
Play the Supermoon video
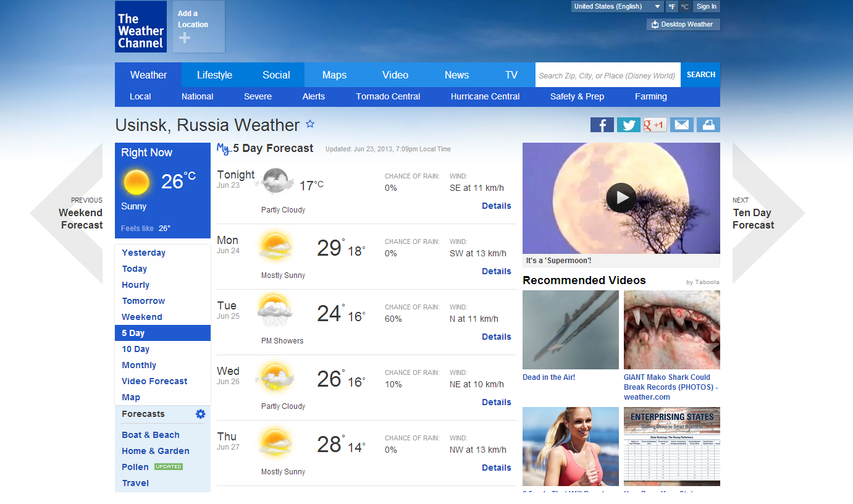tap(621, 198)
